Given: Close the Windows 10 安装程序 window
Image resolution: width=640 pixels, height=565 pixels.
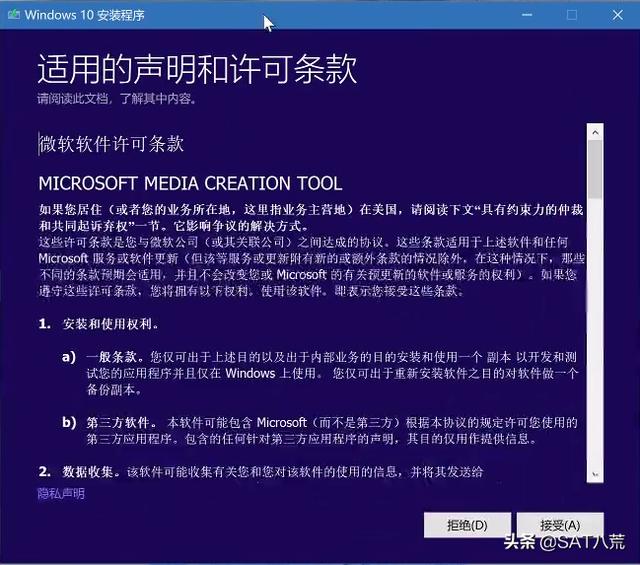Looking at the screenshot, I should pos(618,15).
